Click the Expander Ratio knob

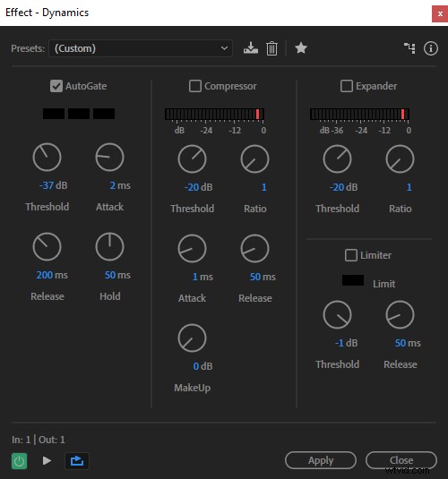(400, 158)
